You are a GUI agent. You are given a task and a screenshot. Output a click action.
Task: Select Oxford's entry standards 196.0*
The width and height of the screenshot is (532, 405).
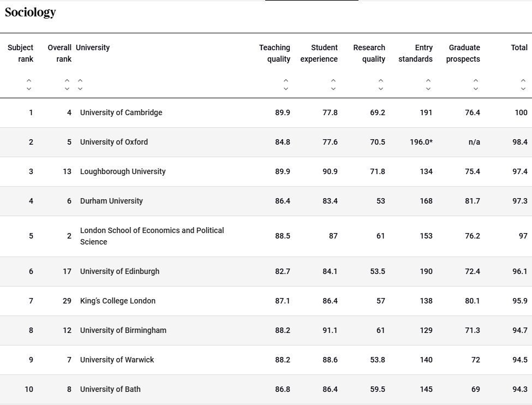421,142
